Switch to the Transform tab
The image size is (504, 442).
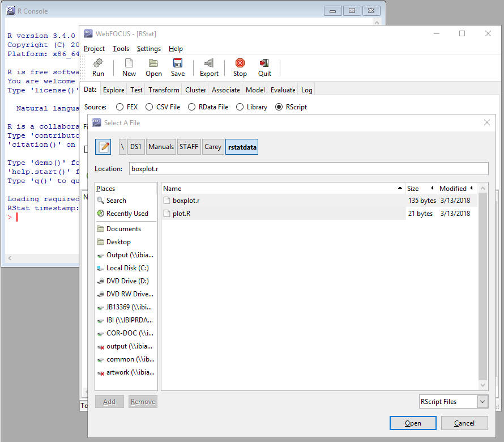tap(164, 90)
